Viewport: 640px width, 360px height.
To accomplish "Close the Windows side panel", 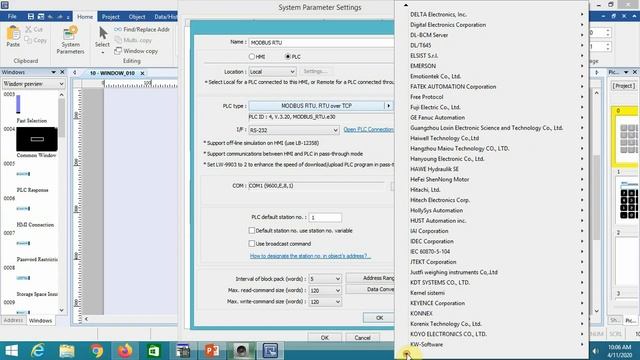I will tap(62, 72).
